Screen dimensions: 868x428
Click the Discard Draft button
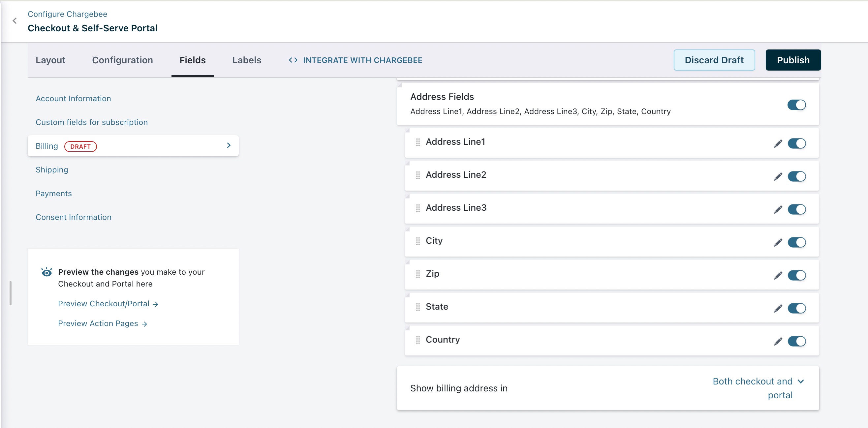click(714, 60)
